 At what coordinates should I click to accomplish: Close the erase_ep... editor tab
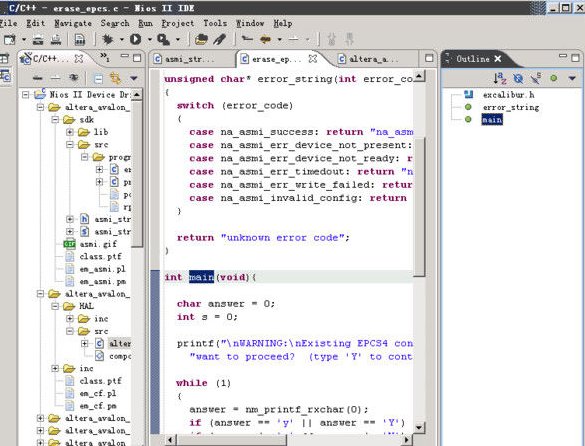(313, 59)
